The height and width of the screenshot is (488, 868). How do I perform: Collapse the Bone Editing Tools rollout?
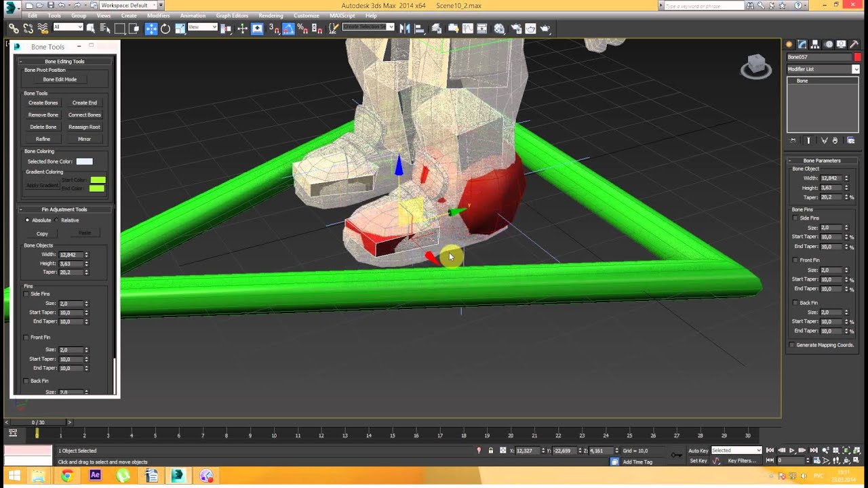tap(64, 62)
